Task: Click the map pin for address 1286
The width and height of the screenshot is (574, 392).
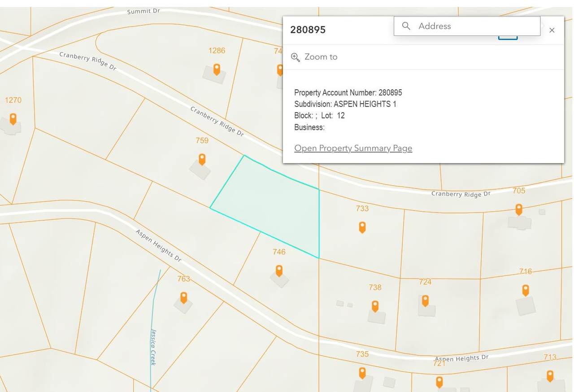Action: (217, 69)
